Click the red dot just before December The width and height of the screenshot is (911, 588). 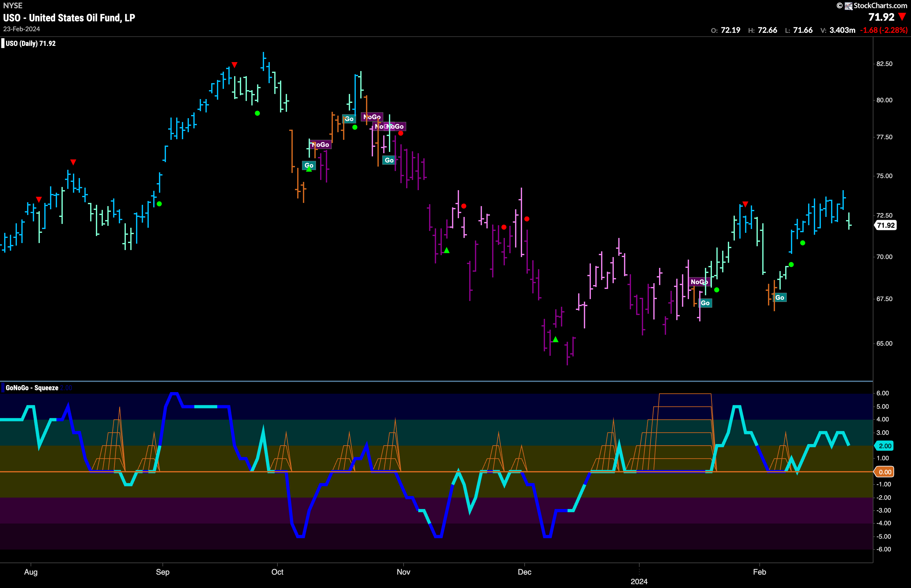tap(504, 227)
